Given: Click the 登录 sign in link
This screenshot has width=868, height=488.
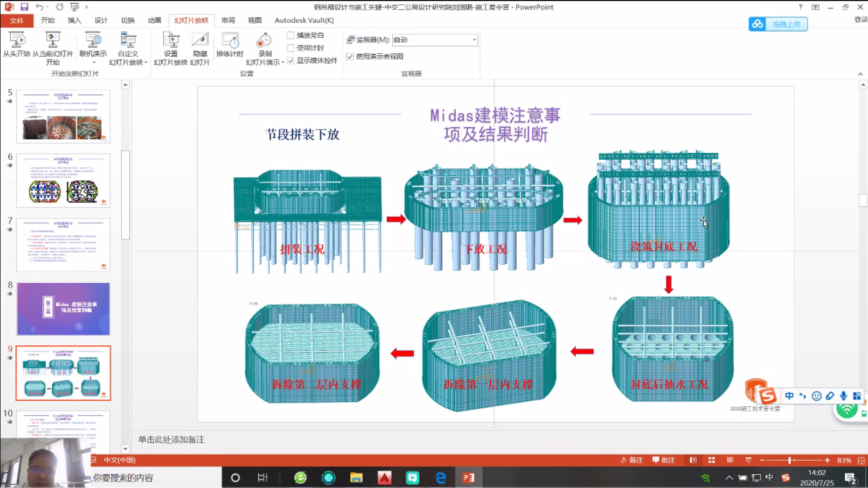Looking at the screenshot, I should (x=861, y=20).
